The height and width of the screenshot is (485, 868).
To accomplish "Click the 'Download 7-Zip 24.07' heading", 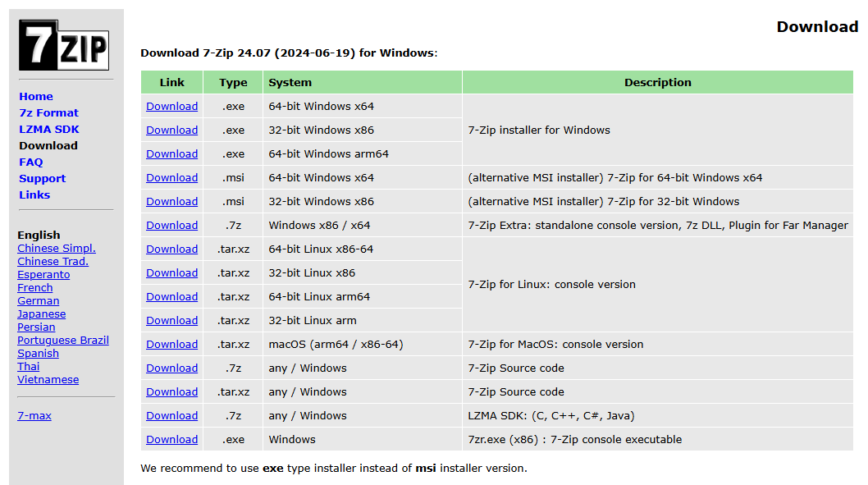I will [x=289, y=53].
